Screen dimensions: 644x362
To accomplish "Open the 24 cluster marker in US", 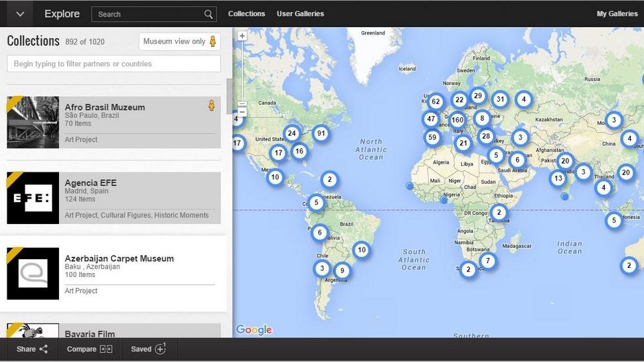I will tap(291, 133).
